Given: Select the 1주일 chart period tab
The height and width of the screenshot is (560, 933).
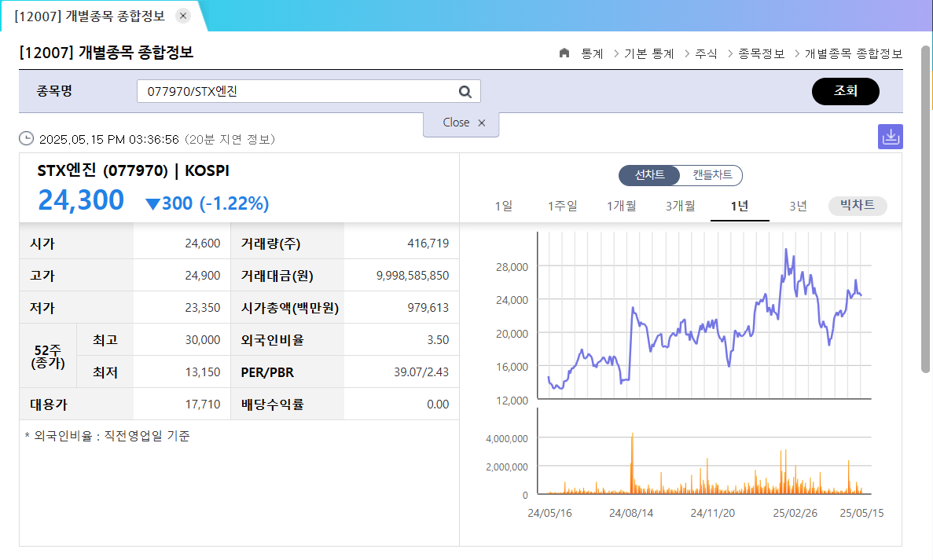Looking at the screenshot, I should pos(562,206).
